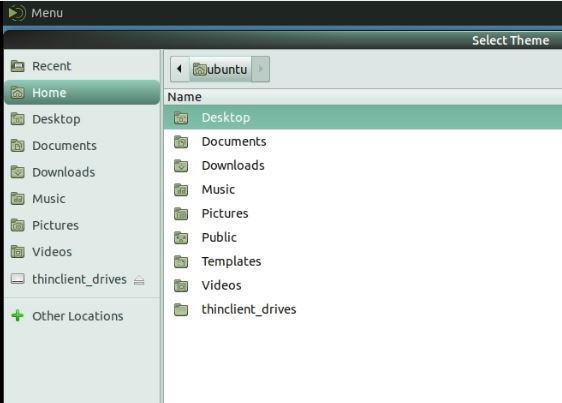Eject thinclient_drives using the eject icon
Viewport: 562px width, 403px height.
tap(139, 280)
